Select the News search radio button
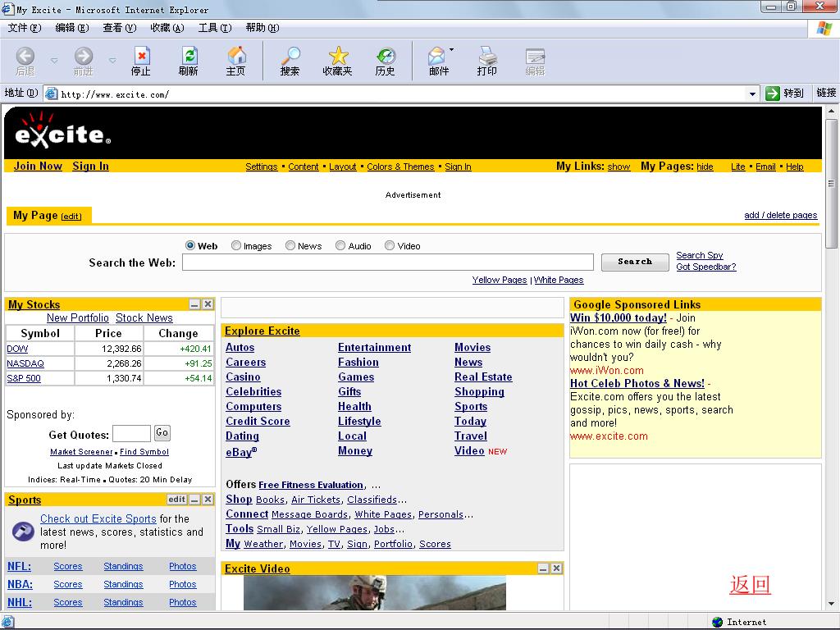 coord(290,245)
